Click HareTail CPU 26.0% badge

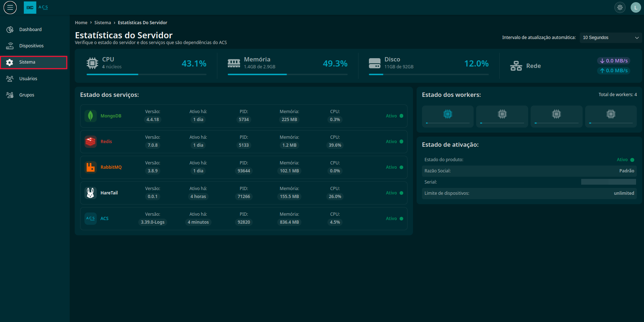pos(335,197)
